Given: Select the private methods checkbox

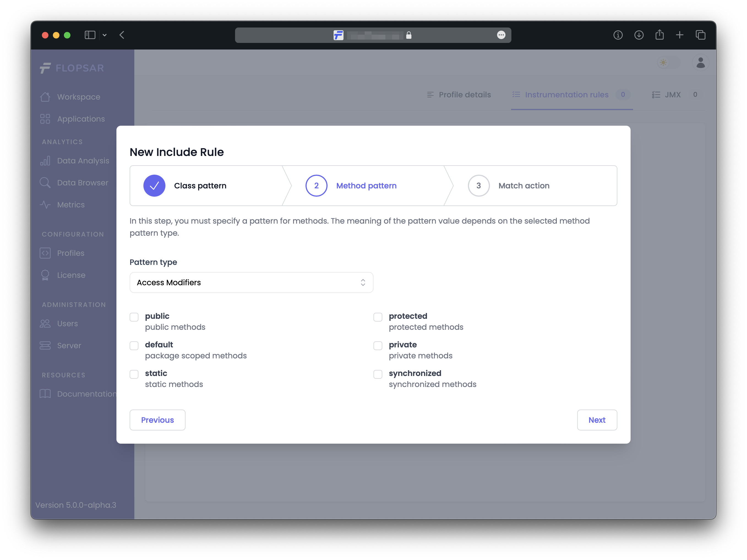Looking at the screenshot, I should (378, 346).
